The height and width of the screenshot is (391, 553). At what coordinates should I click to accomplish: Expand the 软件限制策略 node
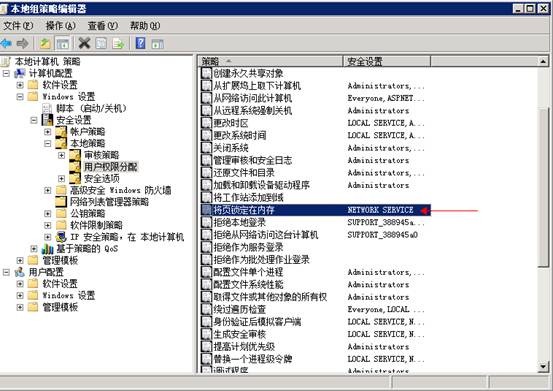48,225
